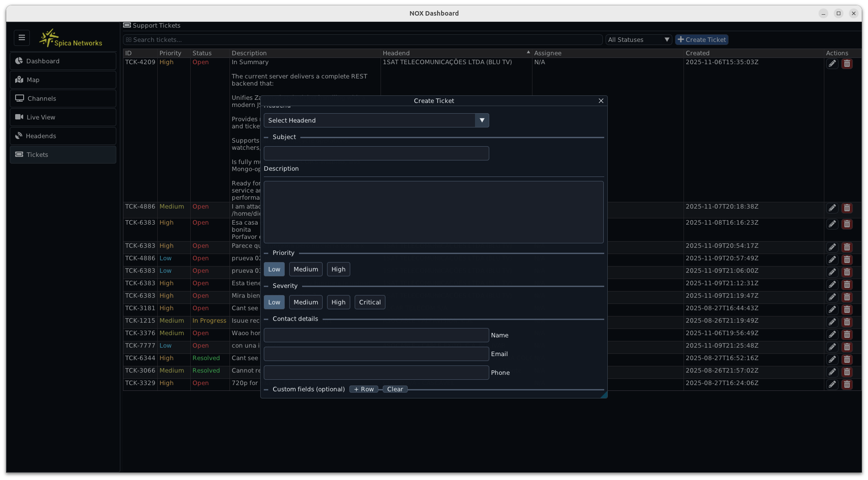The image size is (868, 480).
Task: Edit ticket TCK-1215 using the pencil icon
Action: [x=832, y=322]
